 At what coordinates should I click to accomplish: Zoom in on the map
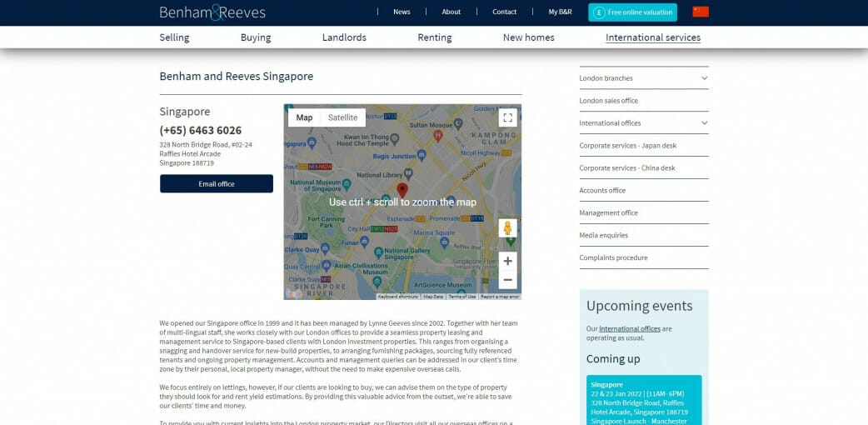[507, 261]
